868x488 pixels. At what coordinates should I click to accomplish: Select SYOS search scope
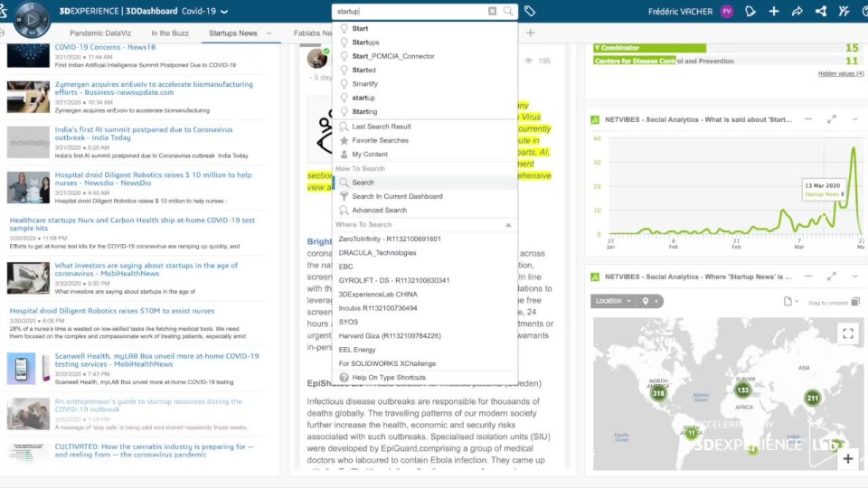[x=425, y=322]
